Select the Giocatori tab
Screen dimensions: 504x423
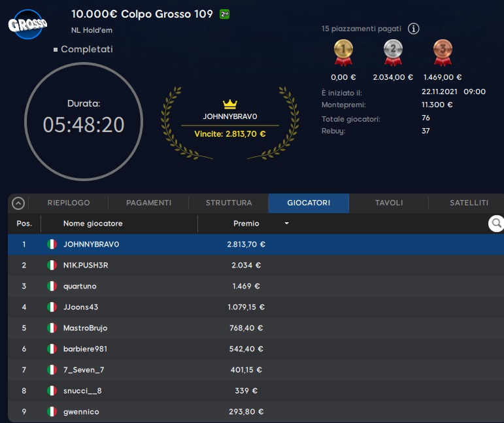309,203
